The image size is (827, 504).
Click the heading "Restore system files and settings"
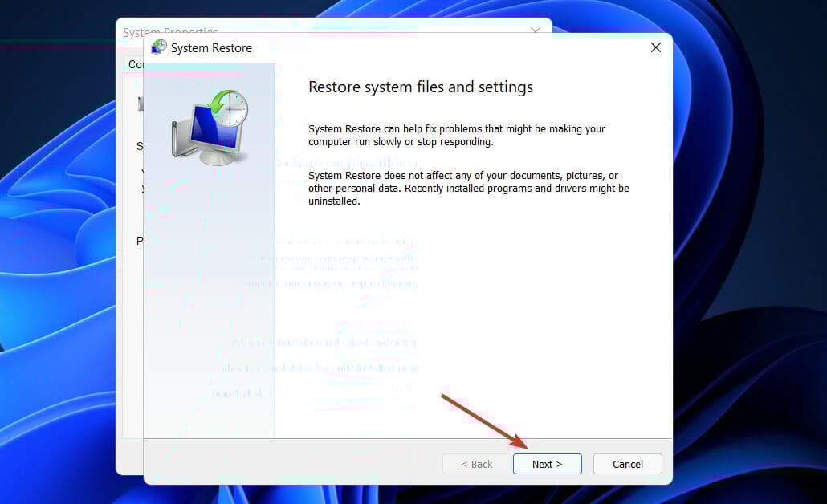pos(421,87)
